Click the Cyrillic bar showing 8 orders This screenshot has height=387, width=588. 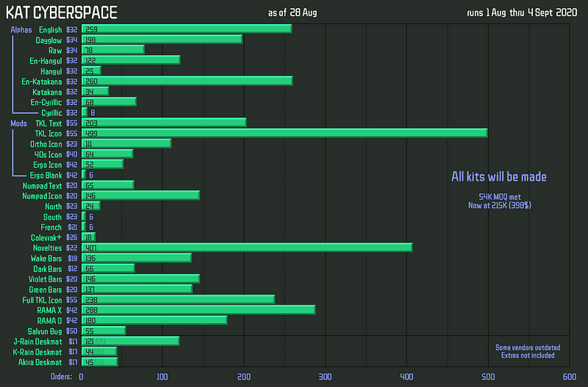tap(84, 112)
